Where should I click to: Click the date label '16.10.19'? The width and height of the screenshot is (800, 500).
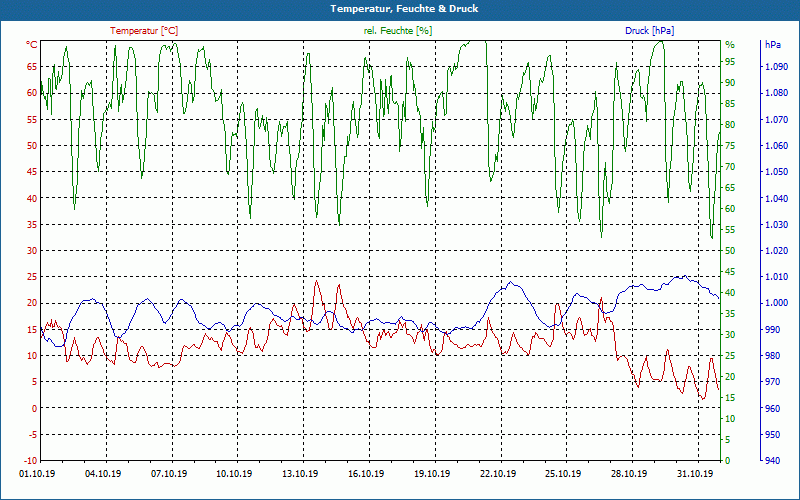pos(366,473)
